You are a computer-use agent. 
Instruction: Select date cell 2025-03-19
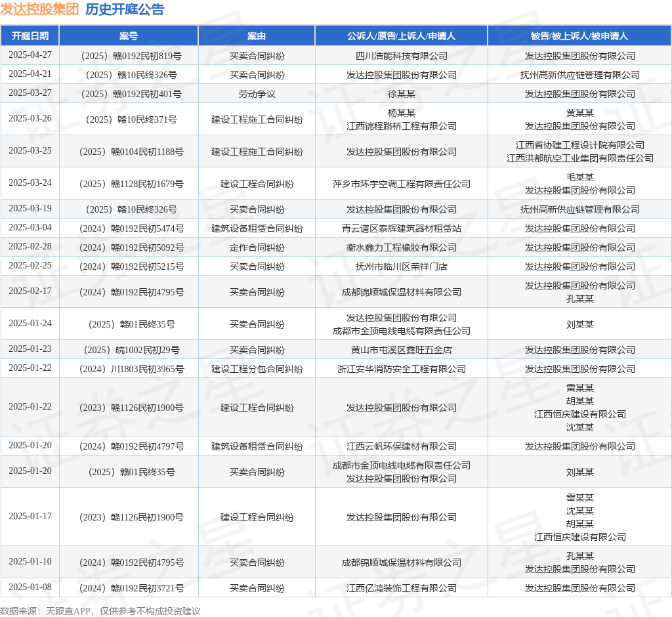tap(30, 208)
